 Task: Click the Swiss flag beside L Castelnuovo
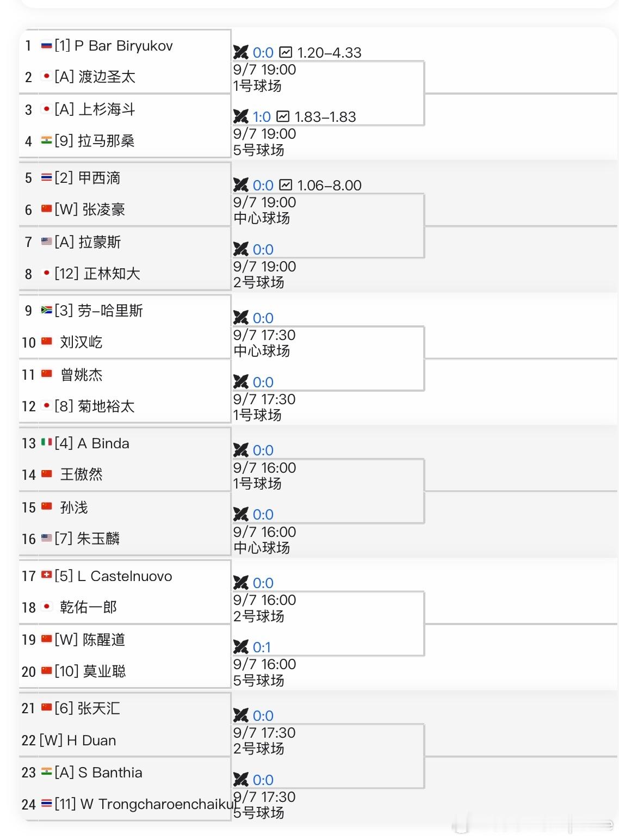47,575
